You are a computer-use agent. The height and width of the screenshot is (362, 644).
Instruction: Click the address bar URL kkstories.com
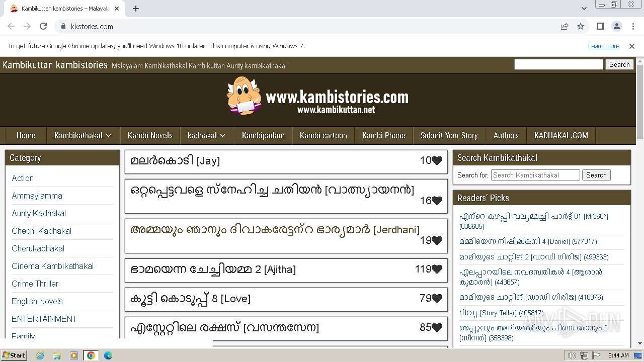(x=92, y=26)
